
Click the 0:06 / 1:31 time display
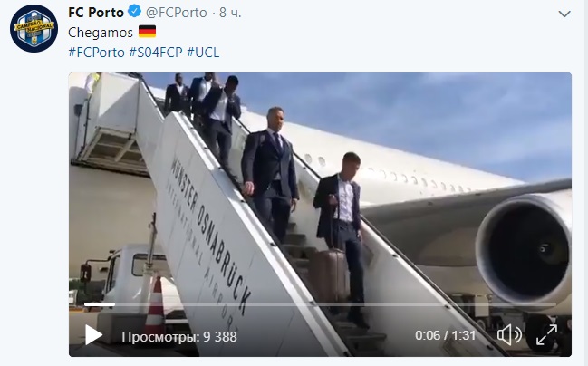pyautogui.click(x=445, y=335)
